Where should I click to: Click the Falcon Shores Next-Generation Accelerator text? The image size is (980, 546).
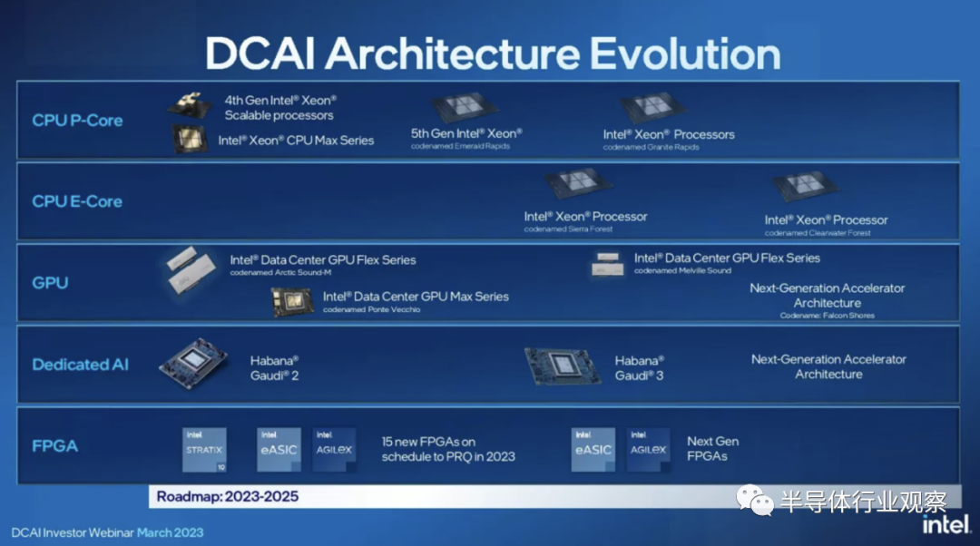coord(827,301)
